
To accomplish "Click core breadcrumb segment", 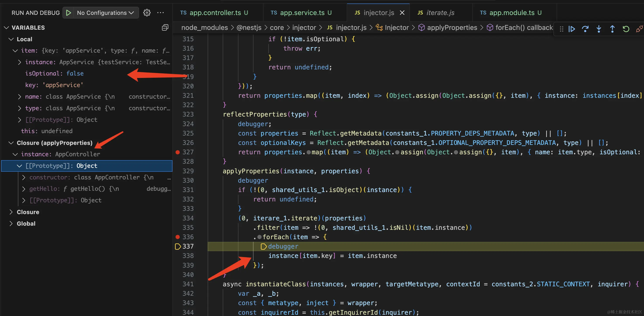I will [277, 27].
